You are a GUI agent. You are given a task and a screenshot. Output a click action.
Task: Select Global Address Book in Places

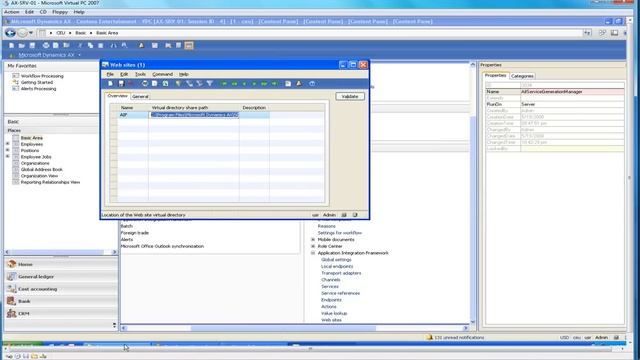42,169
